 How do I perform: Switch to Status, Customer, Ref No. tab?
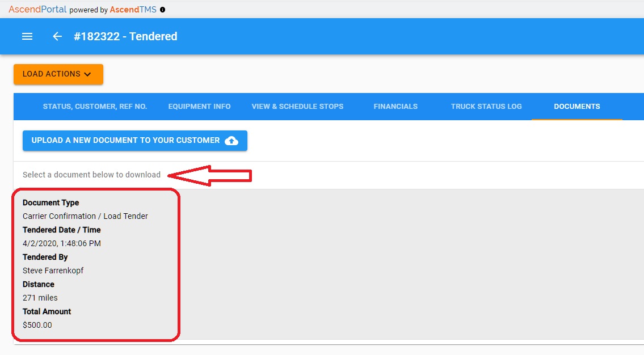click(95, 106)
